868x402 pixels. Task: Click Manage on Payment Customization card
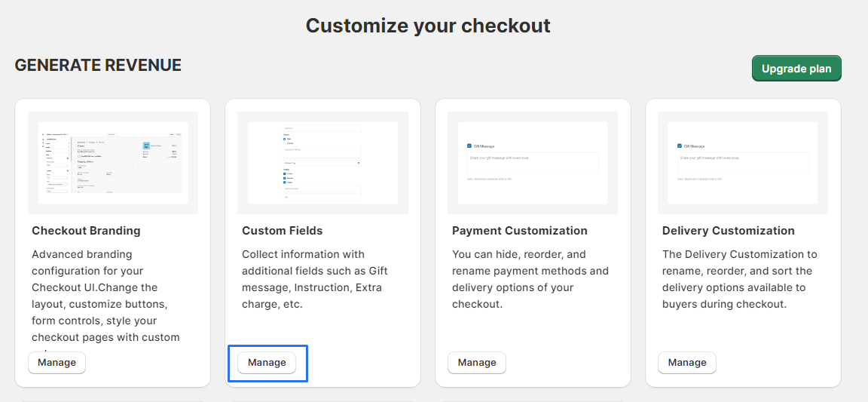tap(477, 363)
